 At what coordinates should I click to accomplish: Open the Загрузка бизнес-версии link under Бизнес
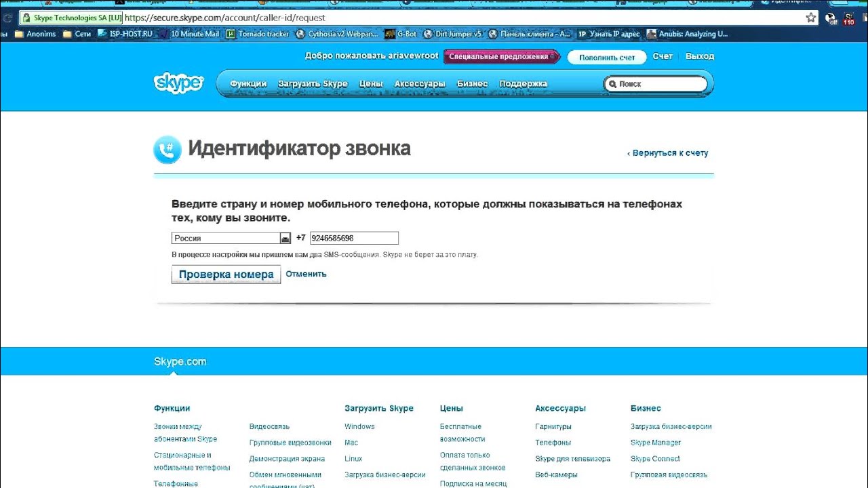click(671, 426)
